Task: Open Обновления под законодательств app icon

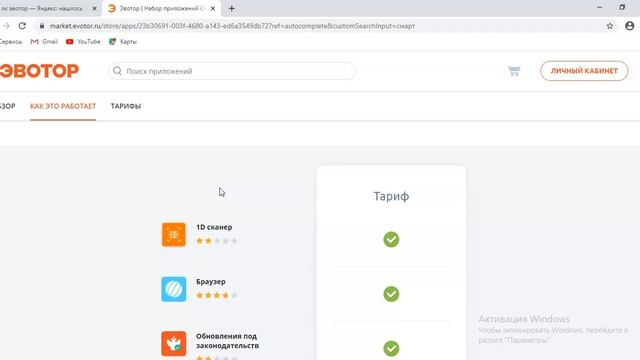Action: [173, 344]
